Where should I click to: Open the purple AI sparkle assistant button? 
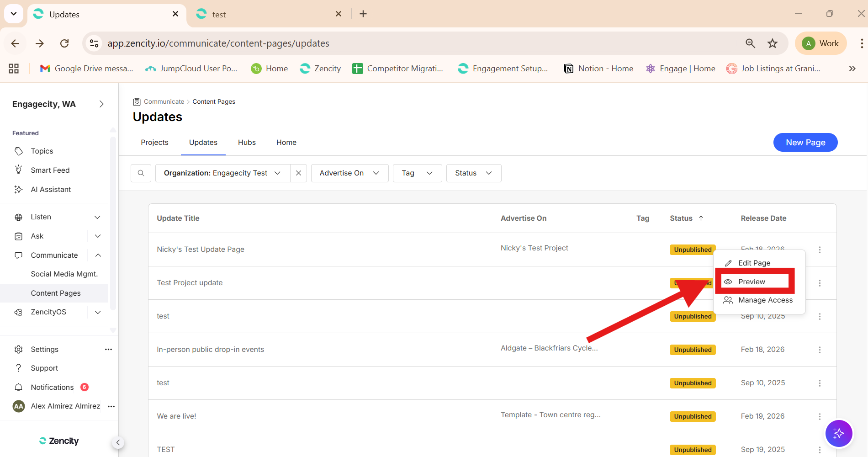[838, 433]
